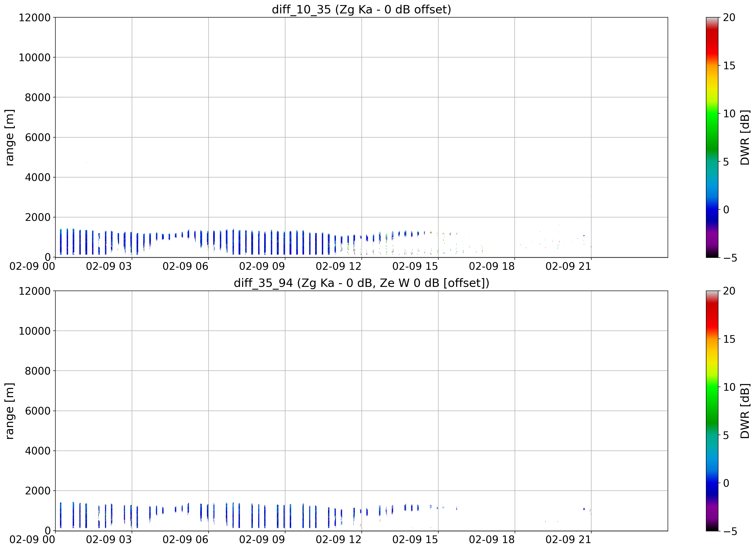Image resolution: width=756 pixels, height=550 pixels.
Task: Click the 8000 y-tick on the bottom plot
Action: click(38, 371)
